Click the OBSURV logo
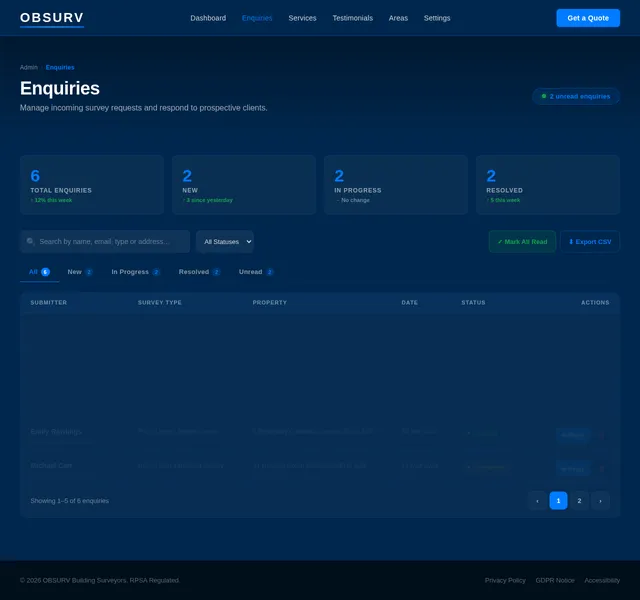Screen dimensions: 640x600 click(52, 18)
